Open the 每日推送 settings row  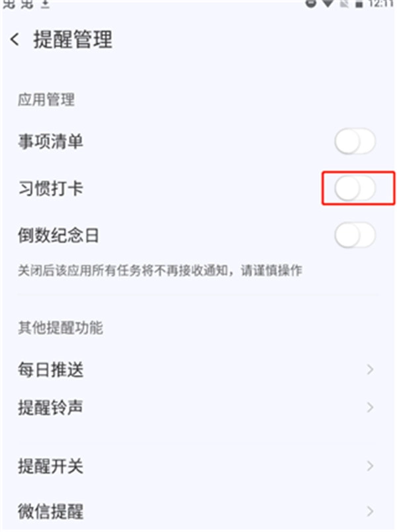[x=198, y=369]
